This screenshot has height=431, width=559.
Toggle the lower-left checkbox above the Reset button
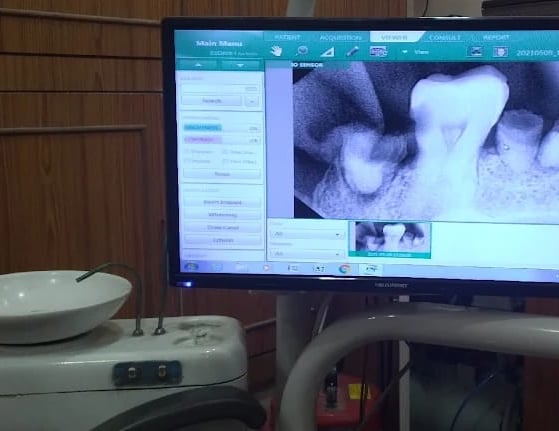(x=187, y=161)
